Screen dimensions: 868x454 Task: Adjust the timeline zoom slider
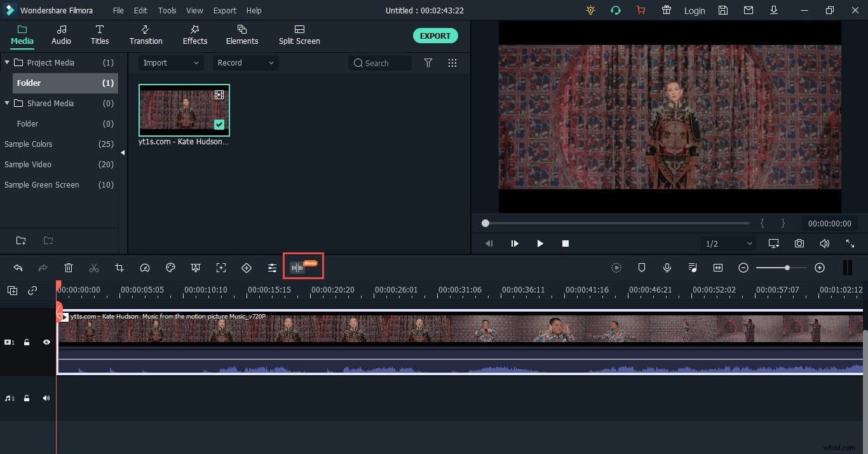click(x=787, y=268)
